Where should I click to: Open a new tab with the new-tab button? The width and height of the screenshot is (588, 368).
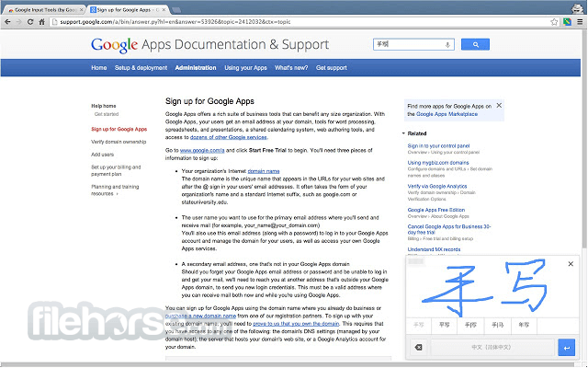click(176, 10)
